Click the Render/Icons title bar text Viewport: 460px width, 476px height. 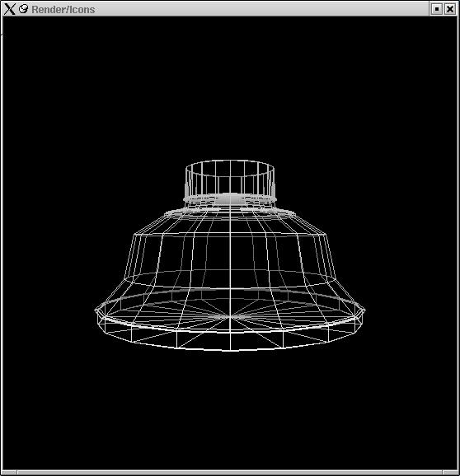click(63, 10)
